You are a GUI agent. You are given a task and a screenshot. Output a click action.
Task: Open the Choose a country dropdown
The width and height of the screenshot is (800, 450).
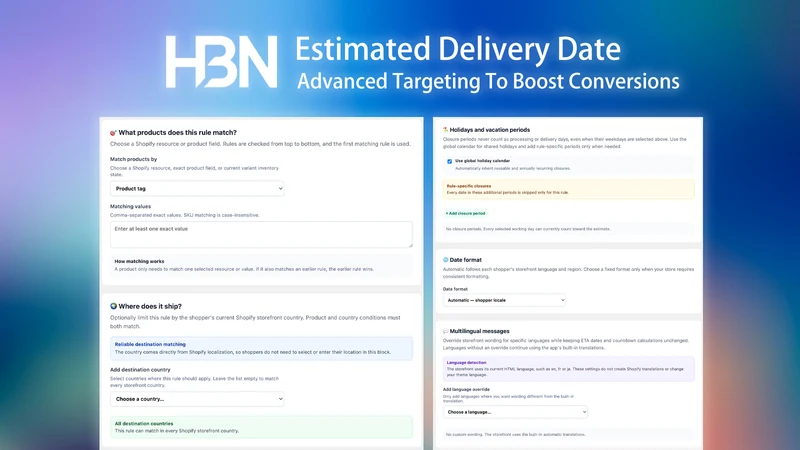coord(197,399)
